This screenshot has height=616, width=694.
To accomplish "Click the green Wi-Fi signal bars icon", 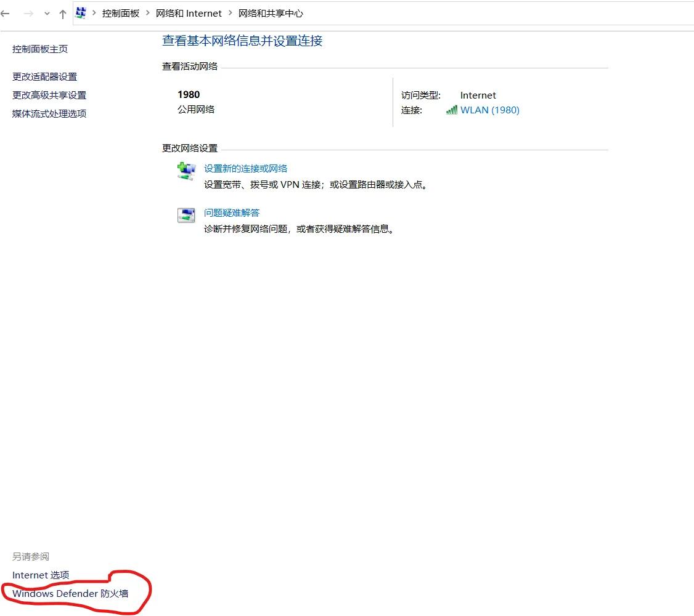I will click(x=452, y=110).
